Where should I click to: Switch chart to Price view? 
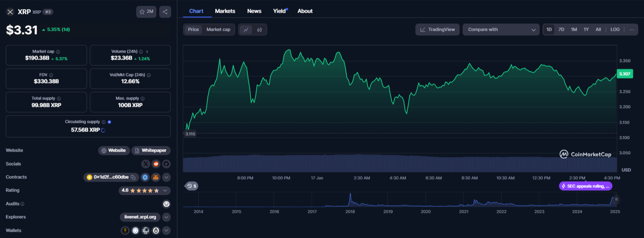click(x=193, y=30)
